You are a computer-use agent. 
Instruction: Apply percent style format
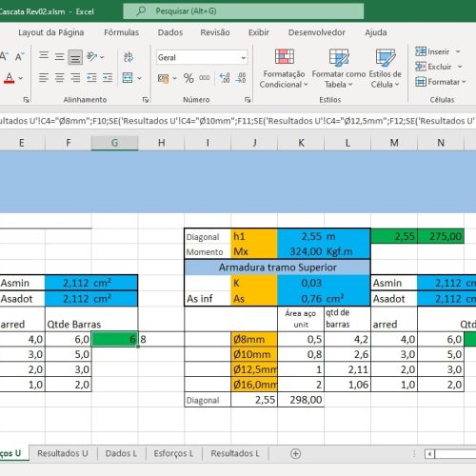(x=188, y=78)
